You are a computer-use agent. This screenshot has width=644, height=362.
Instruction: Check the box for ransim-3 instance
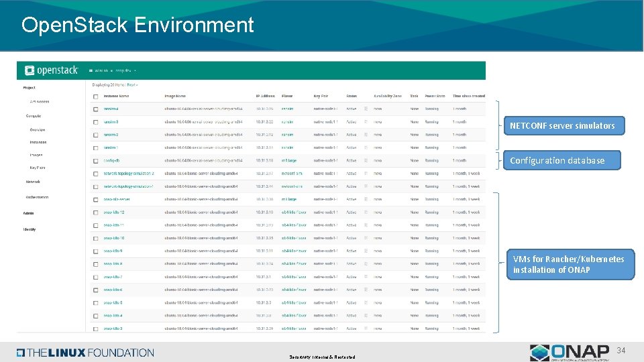(x=96, y=122)
